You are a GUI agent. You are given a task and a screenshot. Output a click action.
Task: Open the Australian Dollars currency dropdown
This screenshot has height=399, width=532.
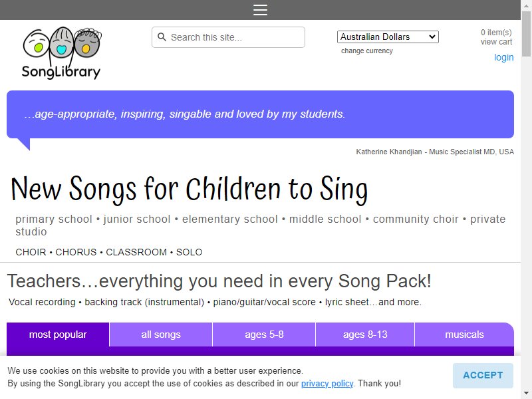[x=388, y=37]
